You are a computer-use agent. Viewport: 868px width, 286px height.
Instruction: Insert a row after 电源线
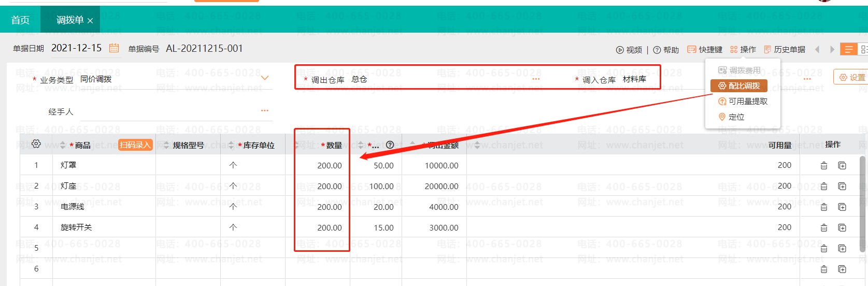click(842, 207)
